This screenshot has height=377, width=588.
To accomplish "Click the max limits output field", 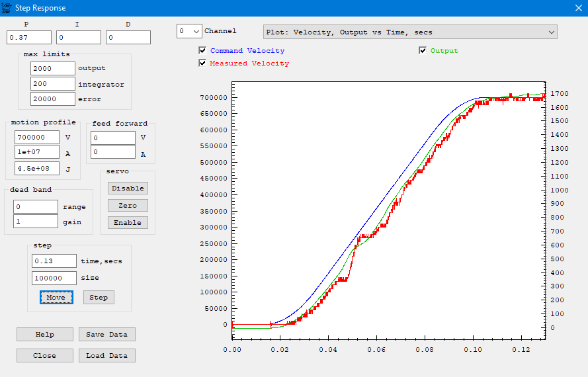I will click(53, 68).
